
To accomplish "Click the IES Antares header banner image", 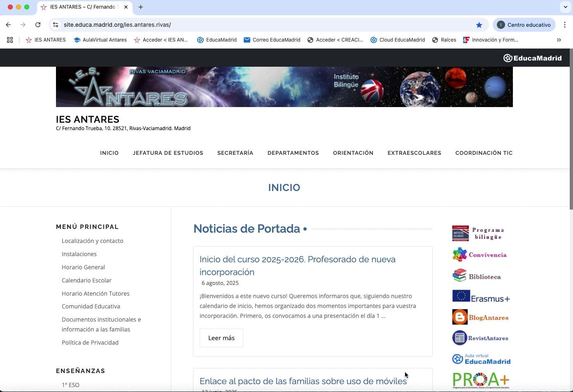I will pyautogui.click(x=284, y=87).
